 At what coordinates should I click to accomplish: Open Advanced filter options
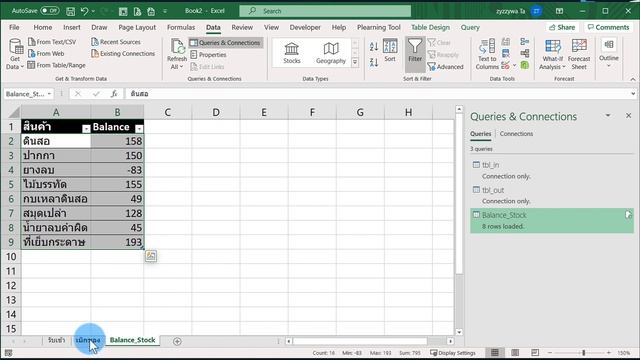coord(445,67)
